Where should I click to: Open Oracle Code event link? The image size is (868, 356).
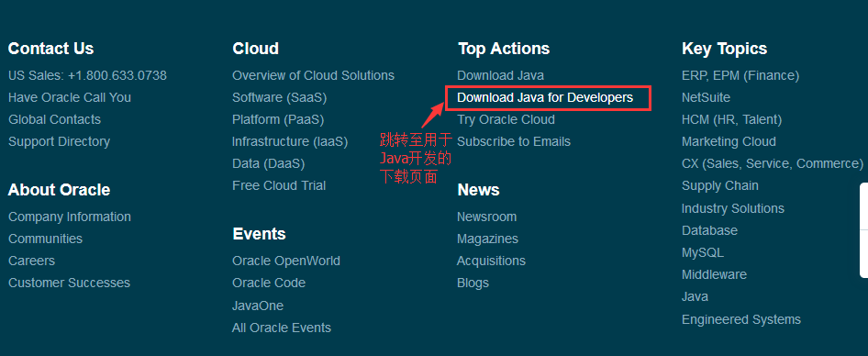tap(269, 283)
